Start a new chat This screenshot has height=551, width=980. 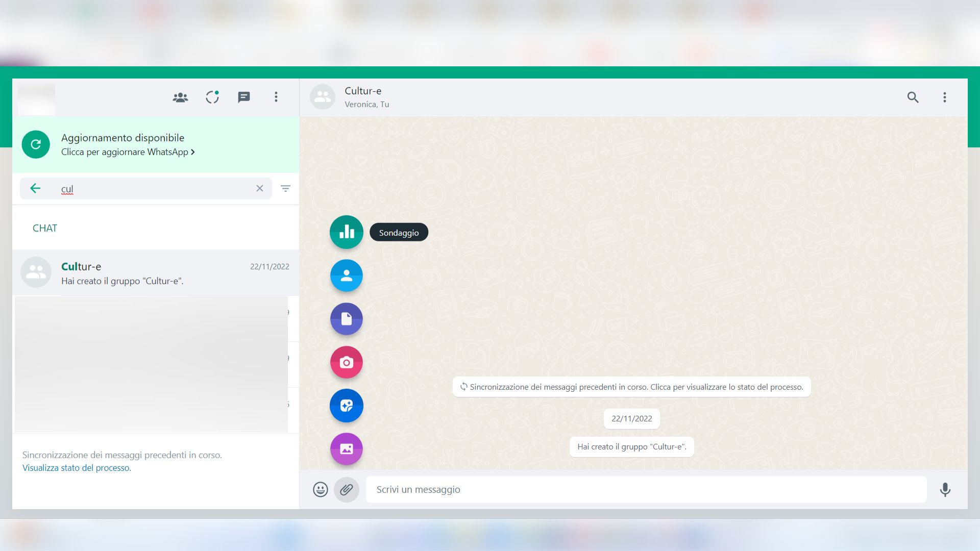tap(243, 97)
